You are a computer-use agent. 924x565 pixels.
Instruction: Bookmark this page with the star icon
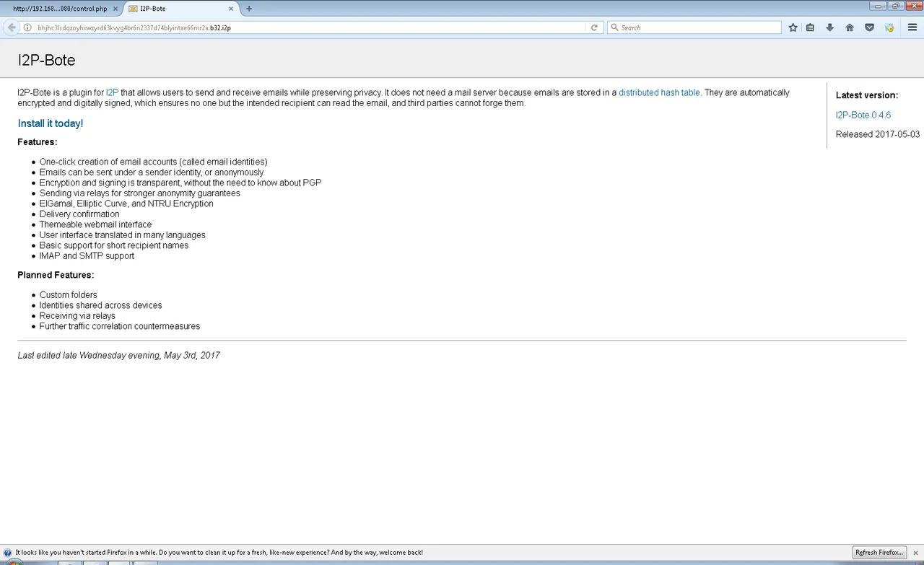click(x=793, y=27)
